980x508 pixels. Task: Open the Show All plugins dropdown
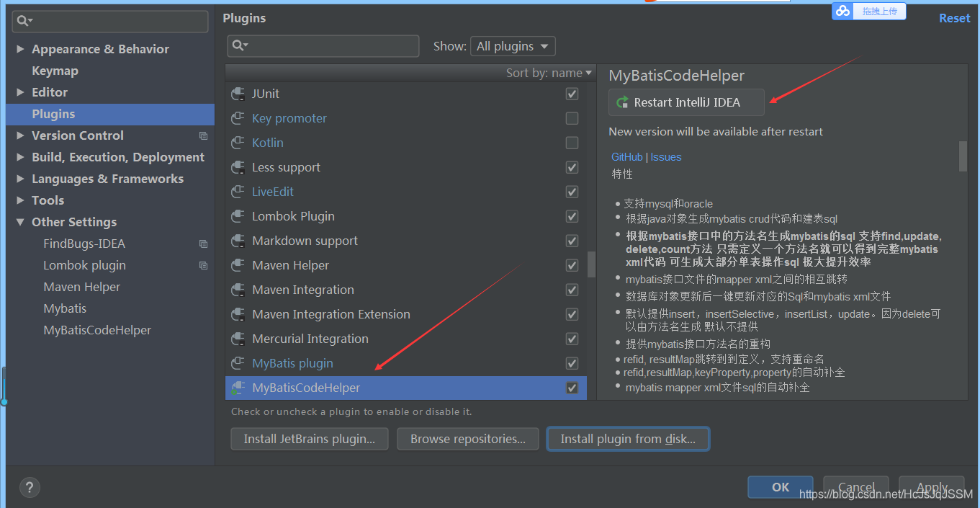point(513,46)
